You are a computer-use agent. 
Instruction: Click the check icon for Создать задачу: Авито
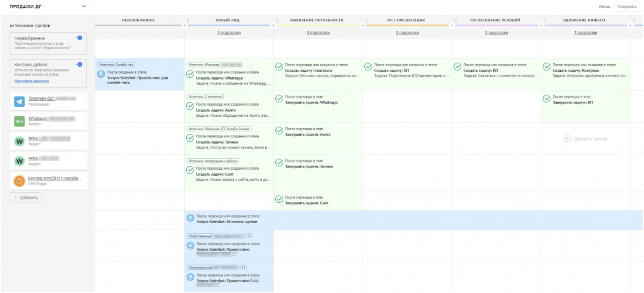pos(190,106)
